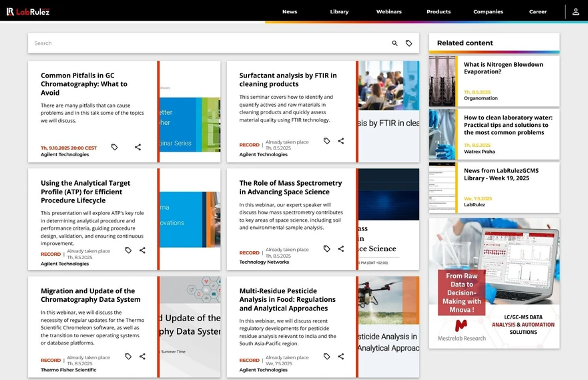Click the tag filter icon in search bar

click(x=408, y=43)
